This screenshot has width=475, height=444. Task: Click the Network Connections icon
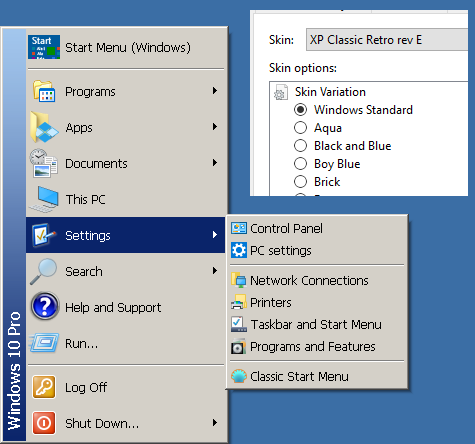[x=239, y=280]
